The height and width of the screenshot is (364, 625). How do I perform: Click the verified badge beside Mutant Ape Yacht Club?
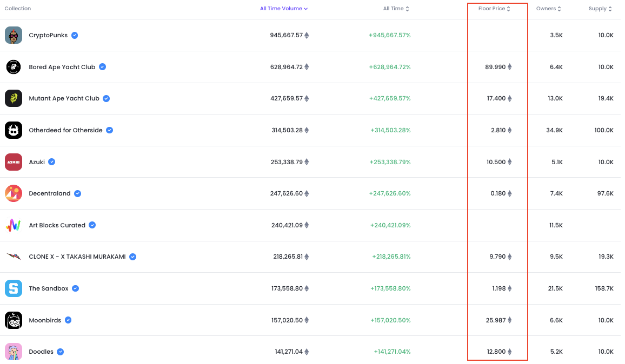point(106,98)
